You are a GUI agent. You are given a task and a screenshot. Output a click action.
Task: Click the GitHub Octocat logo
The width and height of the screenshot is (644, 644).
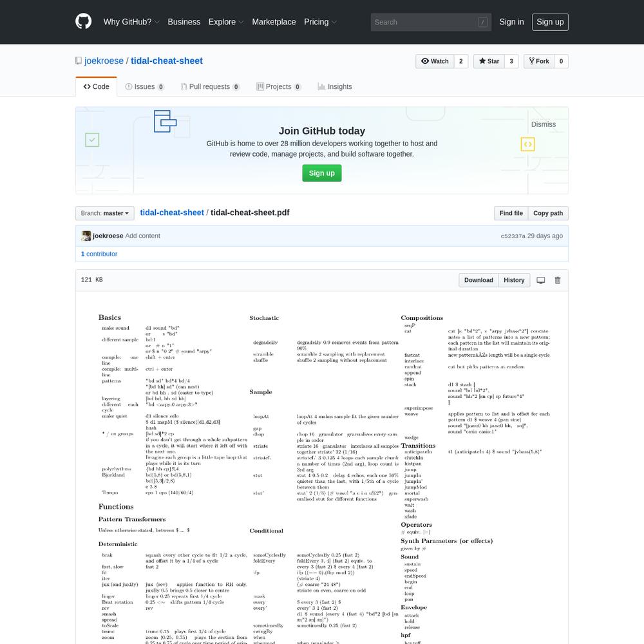pos(83,21)
